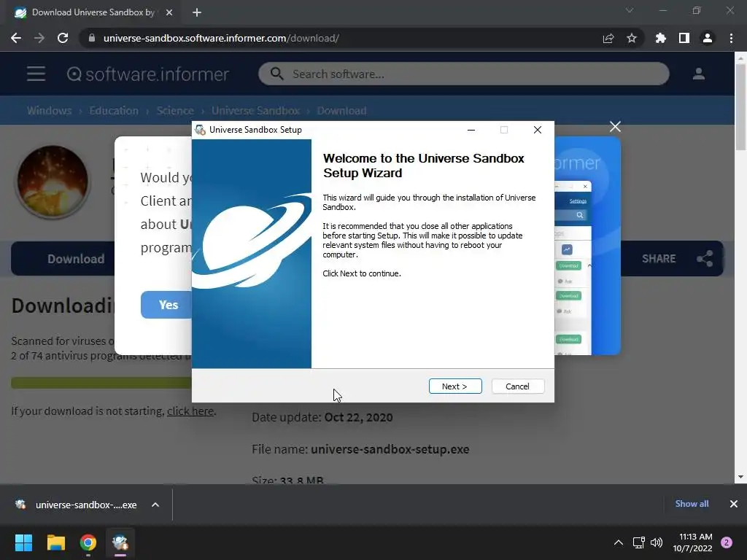Click the address bar URL
The height and width of the screenshot is (560, 747).
pos(221,38)
